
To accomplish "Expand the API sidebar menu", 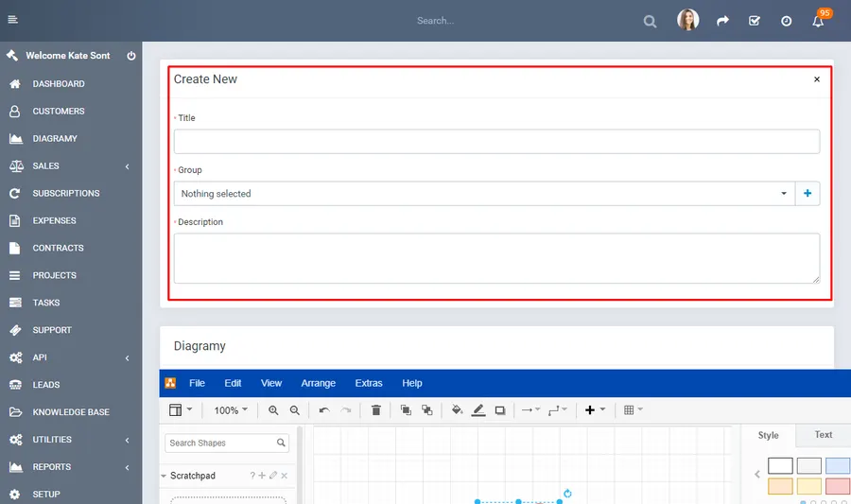I will coord(71,357).
